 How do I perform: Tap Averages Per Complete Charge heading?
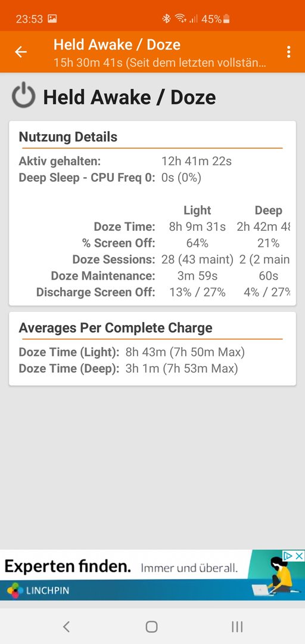pyautogui.click(x=116, y=328)
